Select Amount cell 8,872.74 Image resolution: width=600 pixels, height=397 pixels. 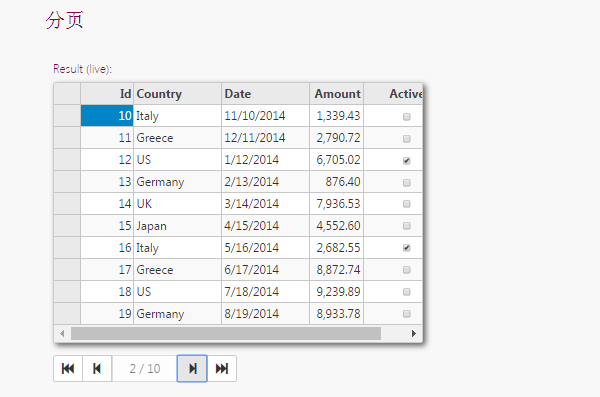[x=336, y=270]
